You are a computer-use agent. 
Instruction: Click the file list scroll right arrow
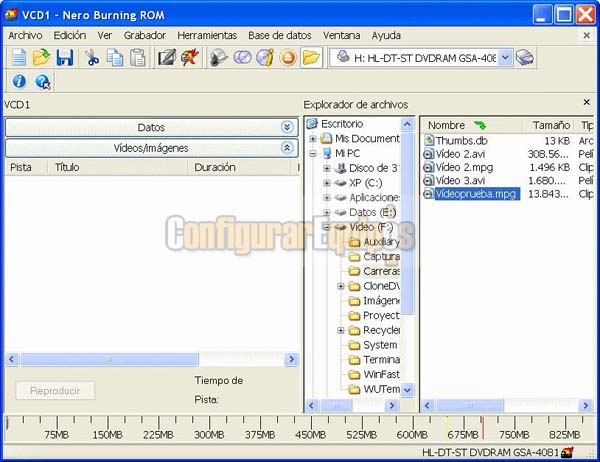click(585, 405)
